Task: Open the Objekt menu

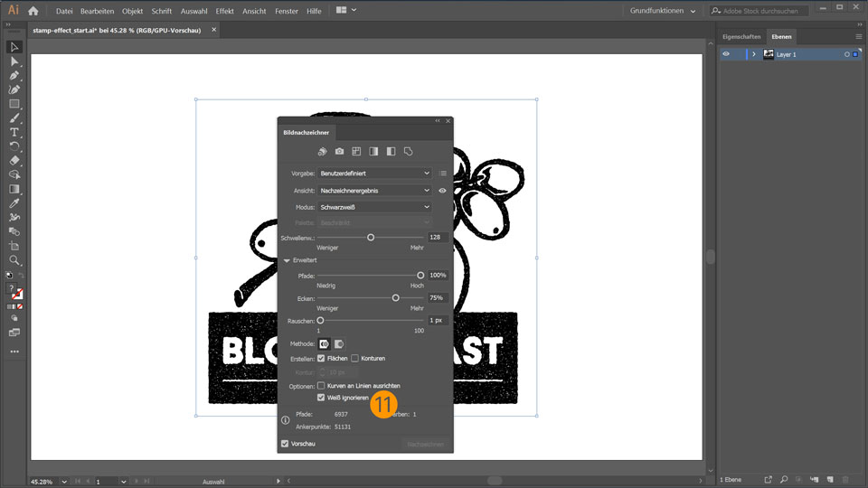Action: point(132,11)
